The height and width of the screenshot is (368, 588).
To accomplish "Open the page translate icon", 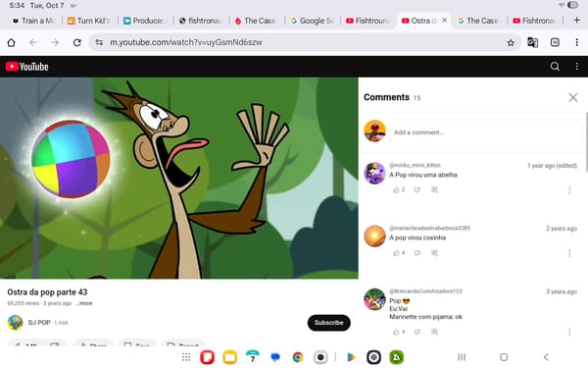I will 532,42.
